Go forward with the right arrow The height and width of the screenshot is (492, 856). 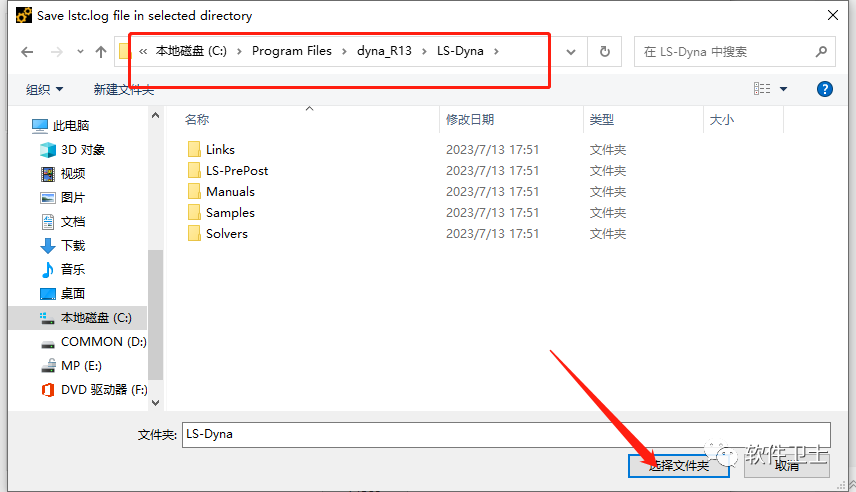pyautogui.click(x=56, y=52)
